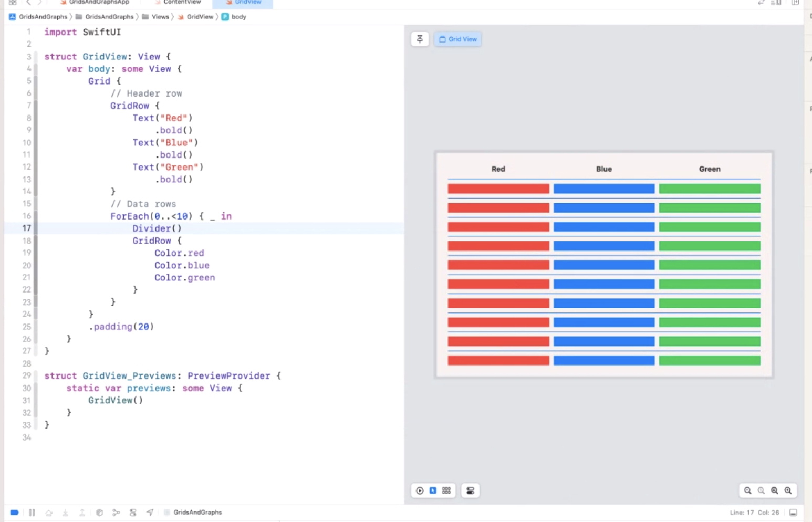Open GridsAndGraphs folder breadcrumb
The height and width of the screenshot is (522, 812).
(105, 17)
